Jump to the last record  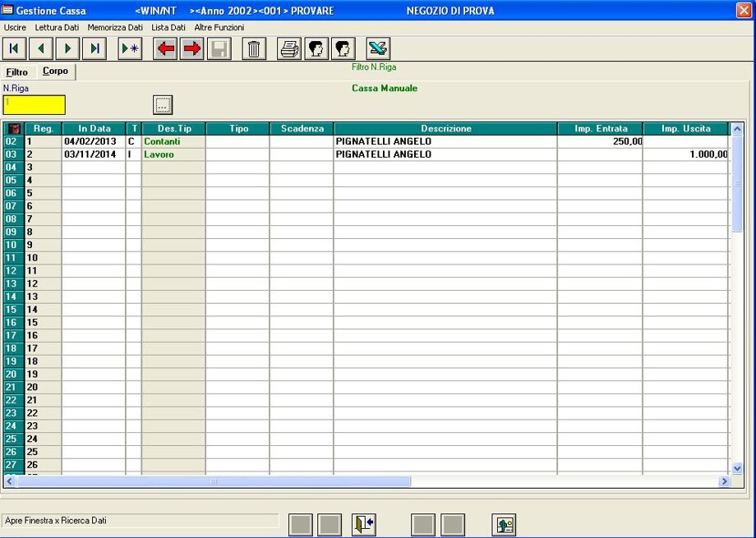pos(94,48)
